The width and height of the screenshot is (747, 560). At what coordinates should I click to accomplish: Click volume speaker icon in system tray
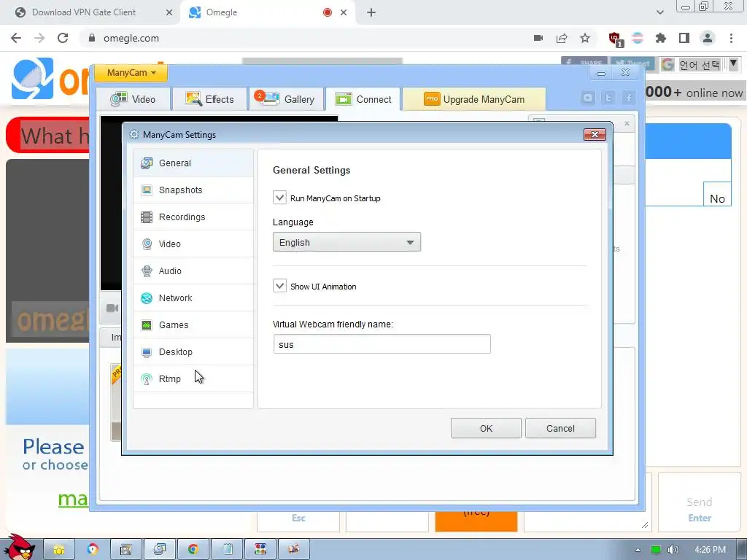coord(673,550)
